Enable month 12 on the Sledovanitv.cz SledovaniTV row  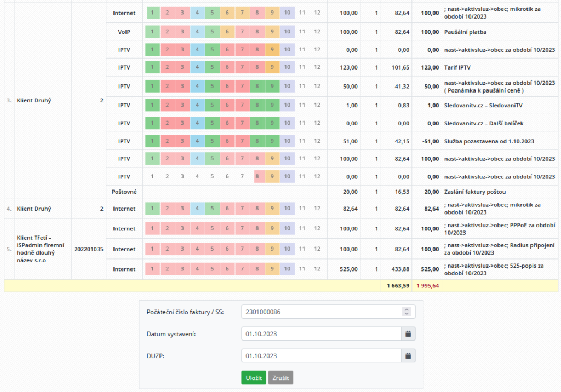pyautogui.click(x=317, y=104)
